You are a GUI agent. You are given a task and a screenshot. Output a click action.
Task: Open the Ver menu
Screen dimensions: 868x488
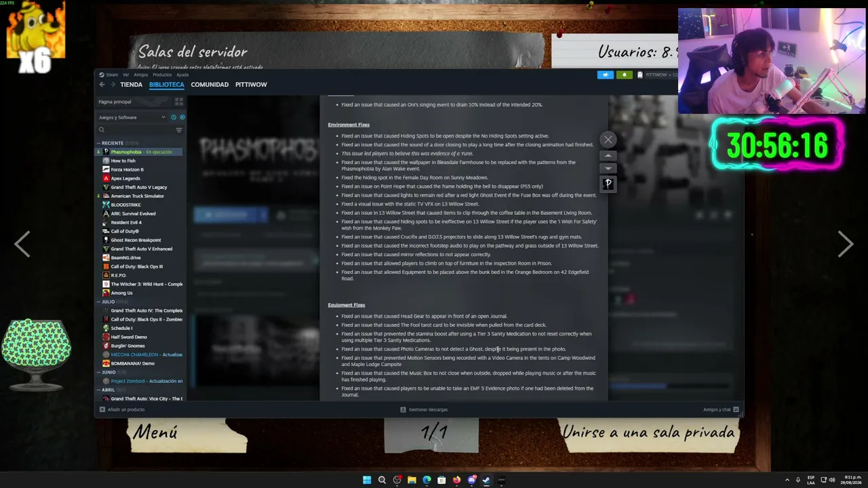(125, 75)
